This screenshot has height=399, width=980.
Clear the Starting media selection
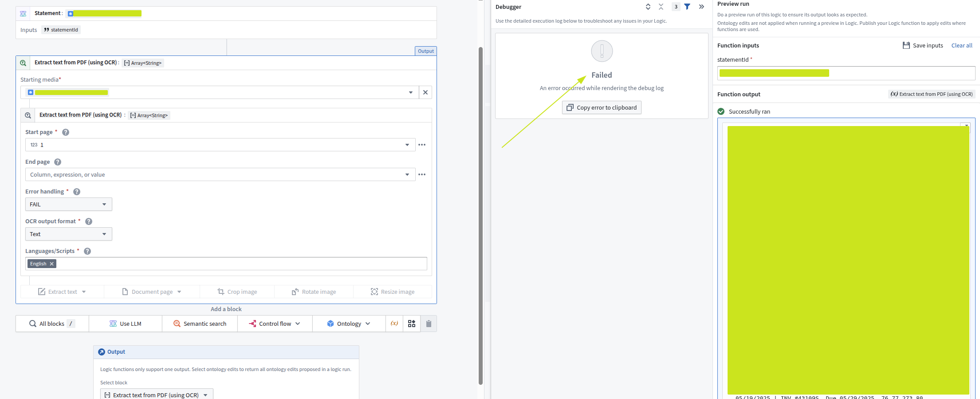click(x=425, y=92)
